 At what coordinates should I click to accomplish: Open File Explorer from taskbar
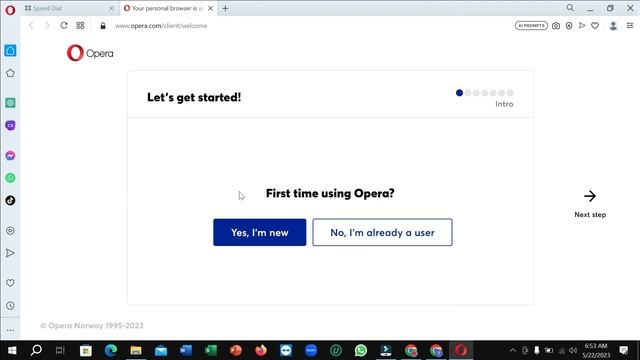click(136, 350)
